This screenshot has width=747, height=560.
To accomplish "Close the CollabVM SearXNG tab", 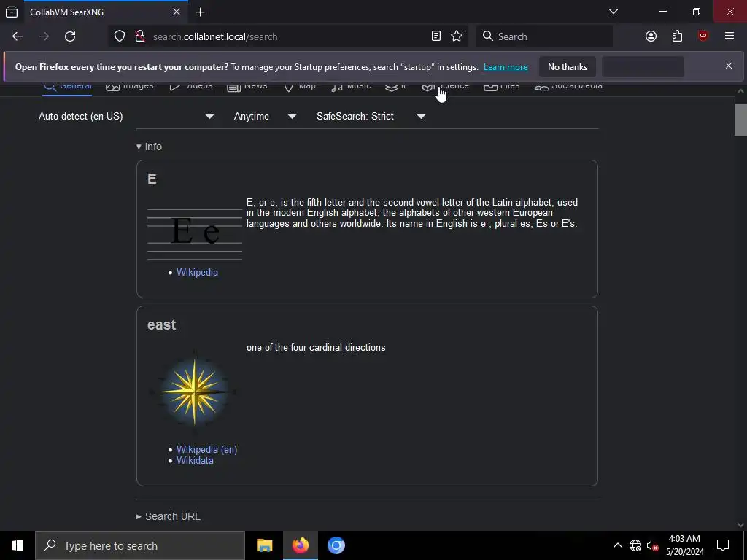I will 177,12.
